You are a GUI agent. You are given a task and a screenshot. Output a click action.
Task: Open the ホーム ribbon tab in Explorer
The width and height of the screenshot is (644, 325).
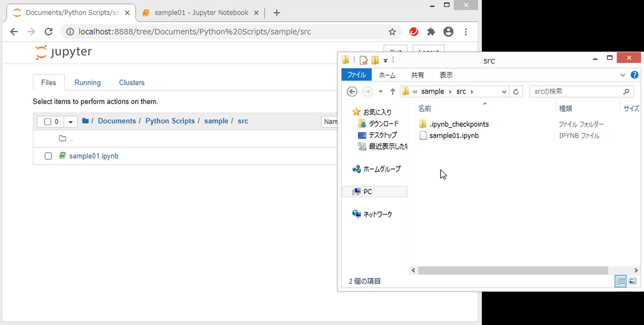(387, 75)
